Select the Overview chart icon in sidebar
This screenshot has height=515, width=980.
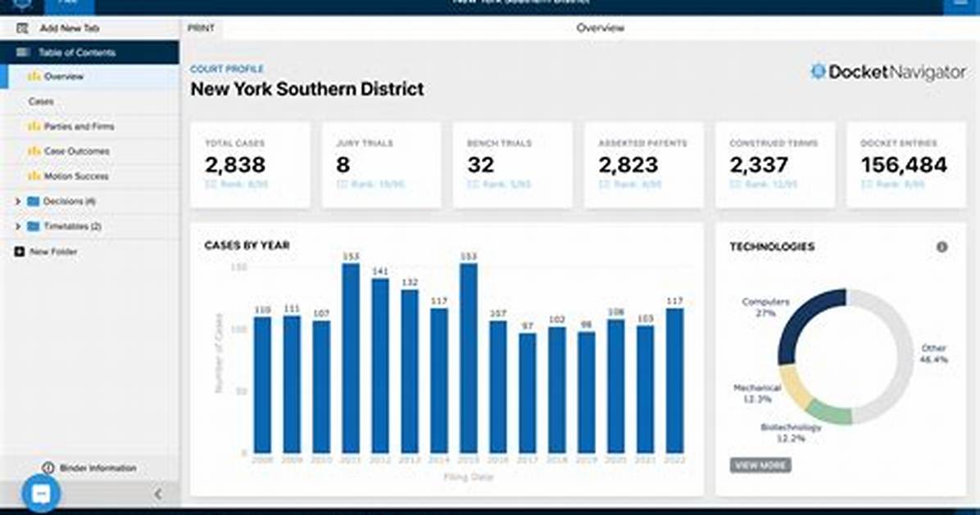[x=34, y=76]
